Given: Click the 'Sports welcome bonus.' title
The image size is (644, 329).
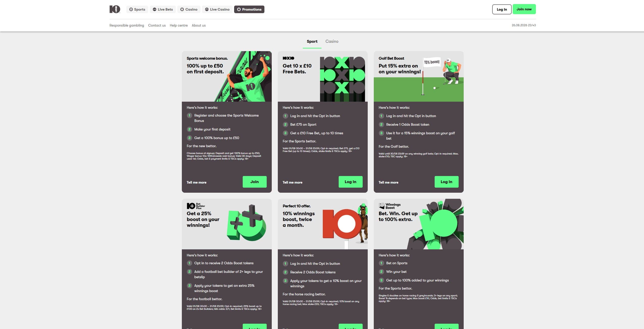Looking at the screenshot, I should click(x=207, y=58).
